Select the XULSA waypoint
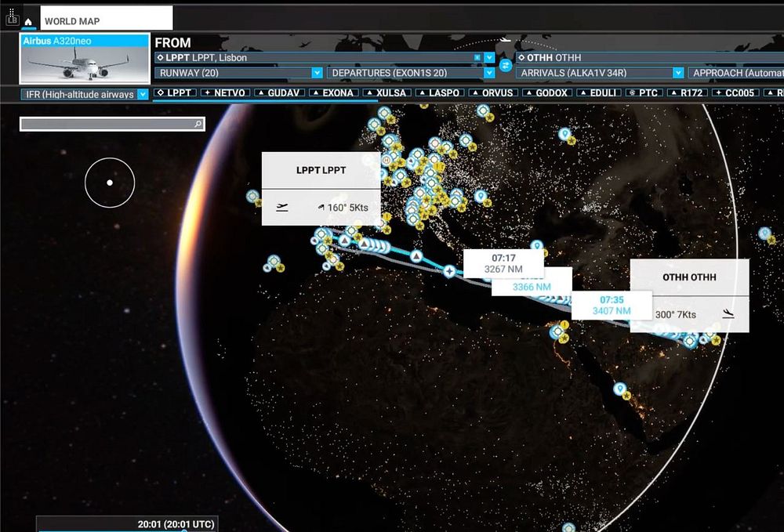Viewport: 784px width, 532px height. point(387,92)
